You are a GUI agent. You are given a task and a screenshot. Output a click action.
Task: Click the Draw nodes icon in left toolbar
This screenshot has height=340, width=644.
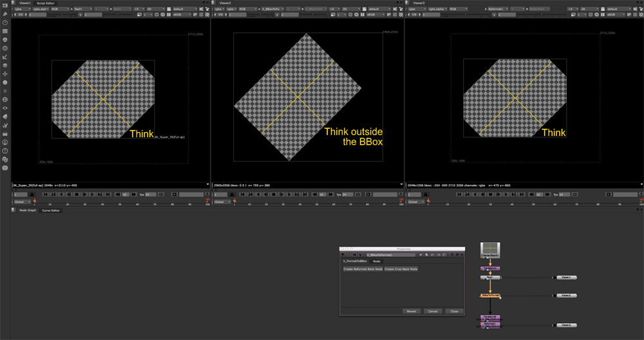[x=5, y=14]
